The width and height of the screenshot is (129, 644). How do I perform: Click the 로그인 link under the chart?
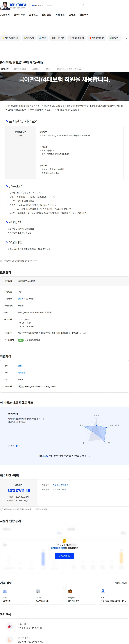click(x=45, y=455)
